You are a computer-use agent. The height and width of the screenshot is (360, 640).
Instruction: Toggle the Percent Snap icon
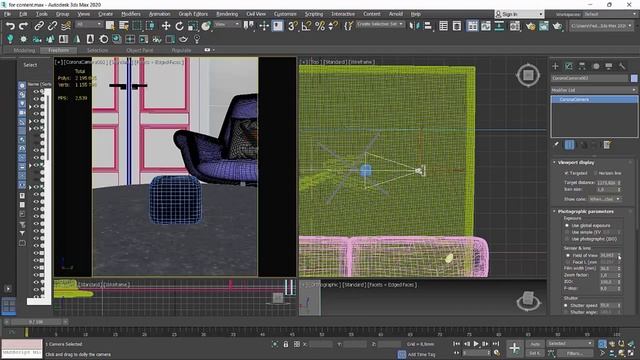(320, 26)
